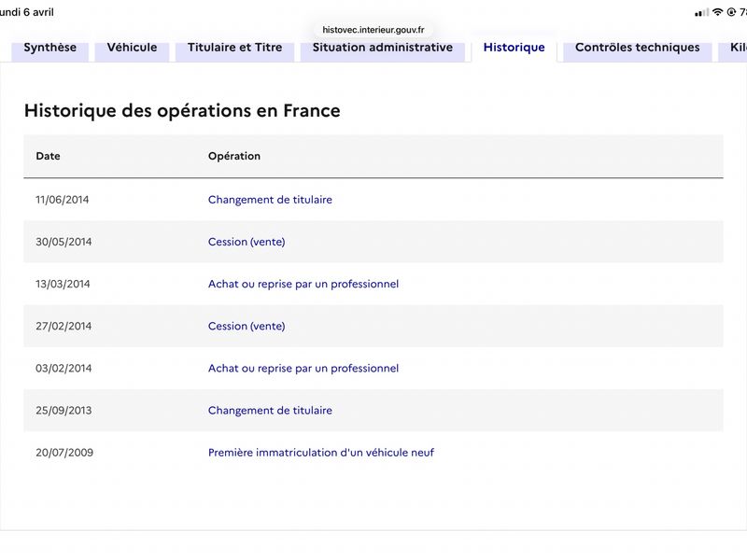
Task: Click the Opération column header
Action: point(233,156)
